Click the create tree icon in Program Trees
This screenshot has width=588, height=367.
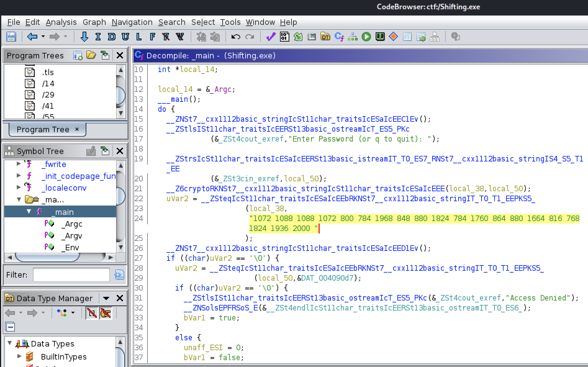point(78,56)
